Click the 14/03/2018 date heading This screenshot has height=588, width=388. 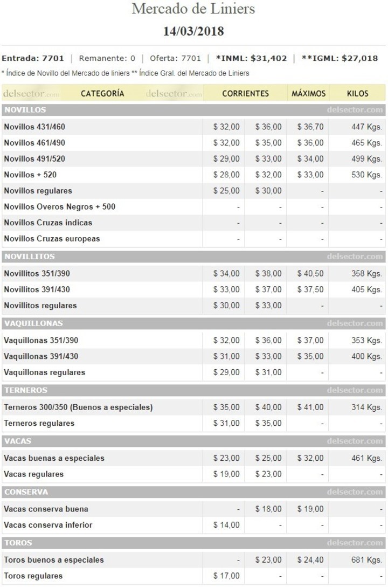pyautogui.click(x=193, y=31)
